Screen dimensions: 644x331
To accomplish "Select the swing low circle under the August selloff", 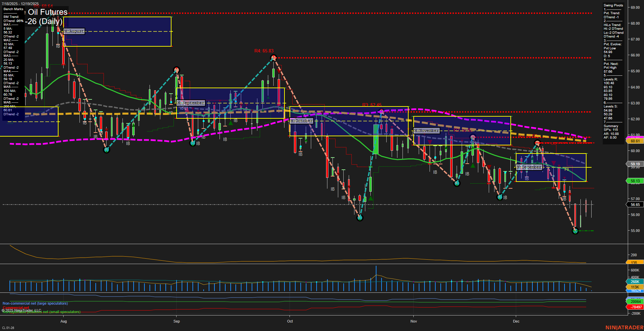I will click(107, 149).
